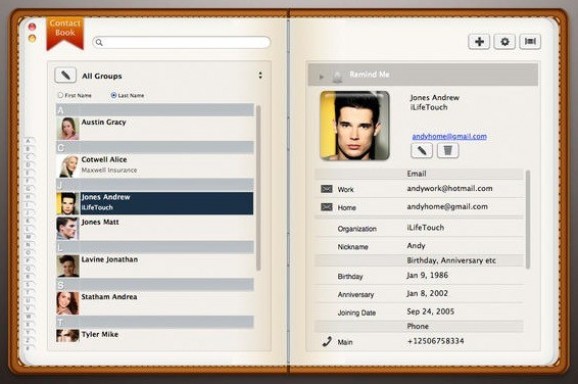Select Cotwell Alice in the contact list
The width and height of the screenshot is (578, 384).
point(155,166)
